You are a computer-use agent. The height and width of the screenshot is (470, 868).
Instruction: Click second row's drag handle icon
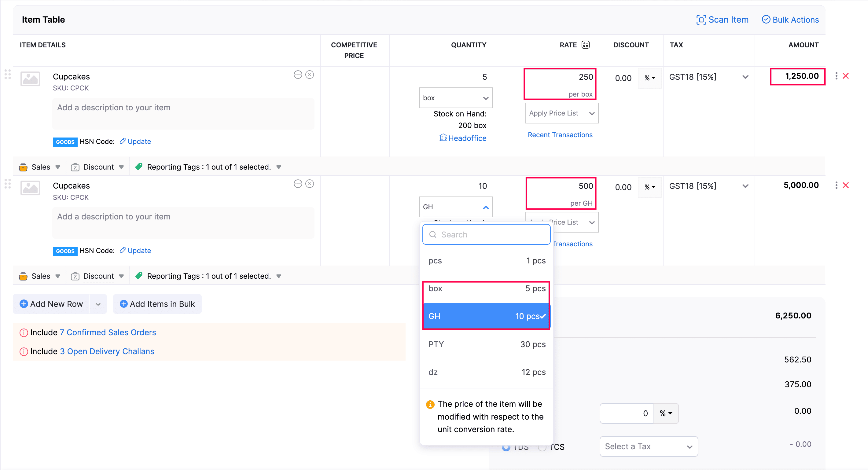[7, 184]
